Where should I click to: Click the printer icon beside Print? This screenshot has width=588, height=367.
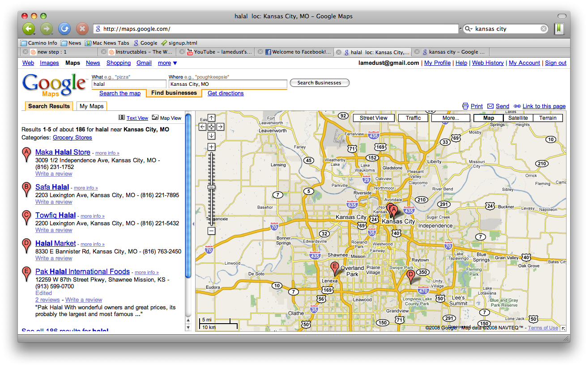click(x=465, y=106)
